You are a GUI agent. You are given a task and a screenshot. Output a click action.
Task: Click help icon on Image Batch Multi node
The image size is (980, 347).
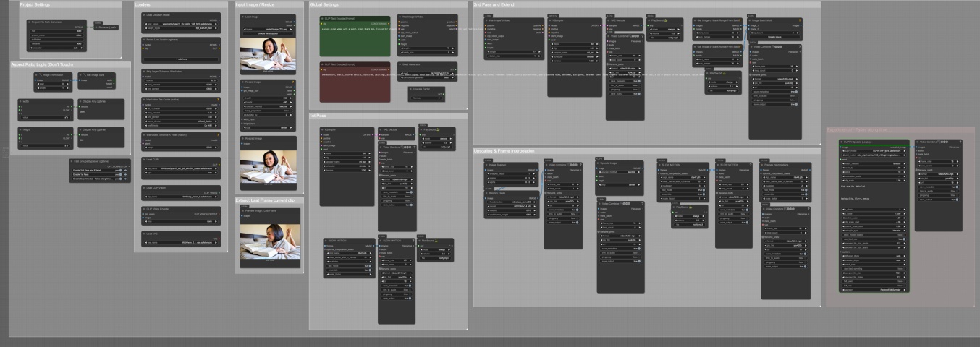click(800, 20)
